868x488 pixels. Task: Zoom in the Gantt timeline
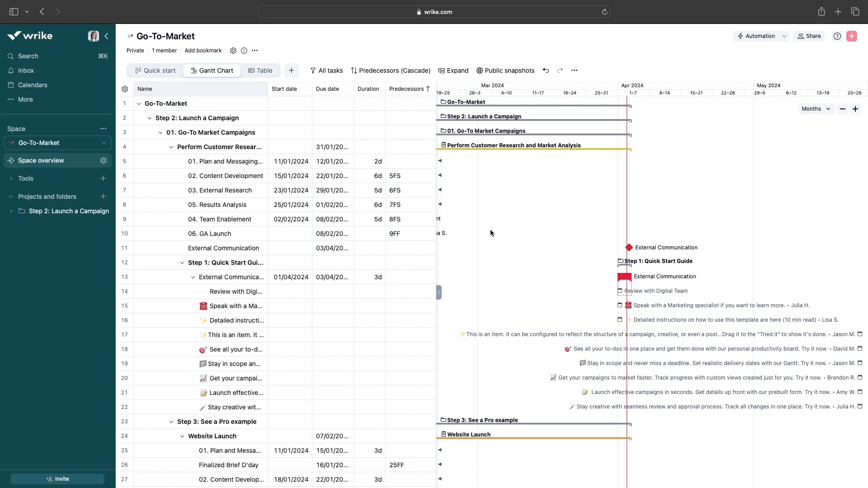point(855,109)
